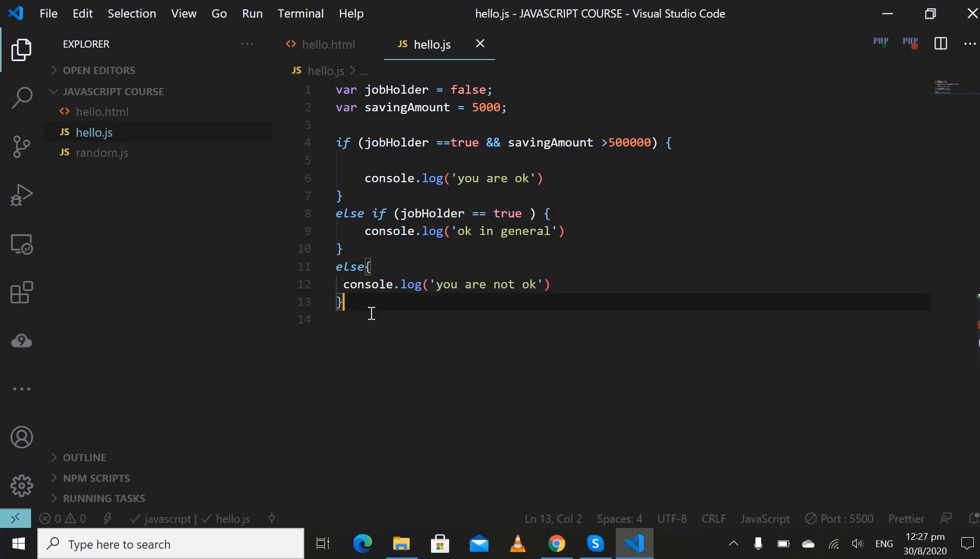
Task: Expand the NPM Scripts section
Action: point(96,478)
